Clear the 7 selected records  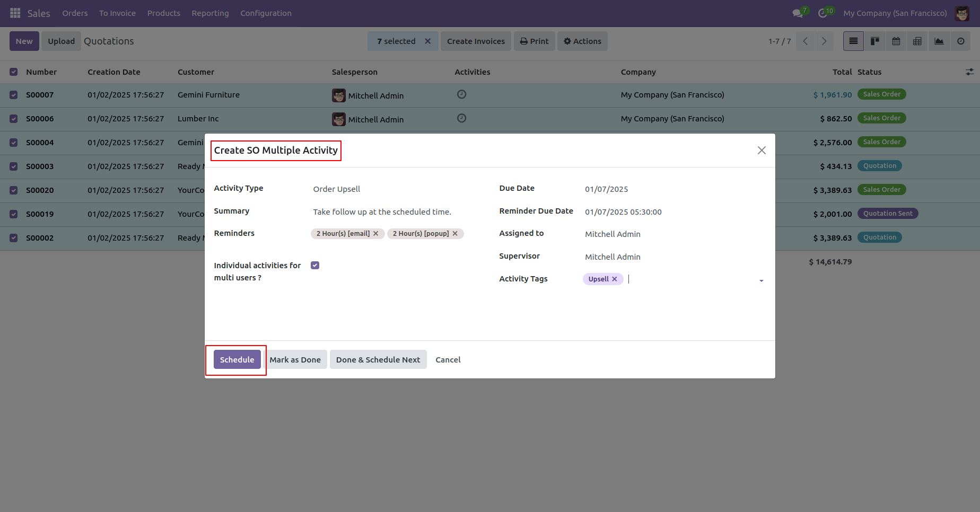427,41
